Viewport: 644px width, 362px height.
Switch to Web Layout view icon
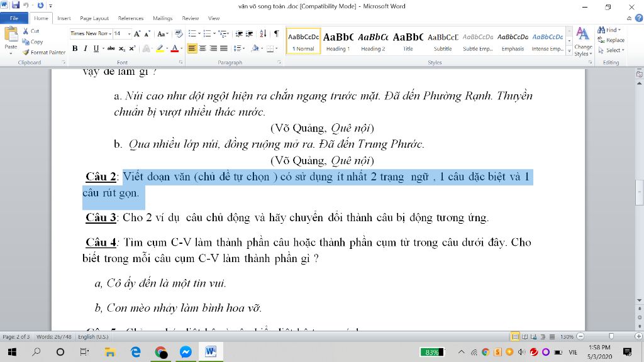533,337
